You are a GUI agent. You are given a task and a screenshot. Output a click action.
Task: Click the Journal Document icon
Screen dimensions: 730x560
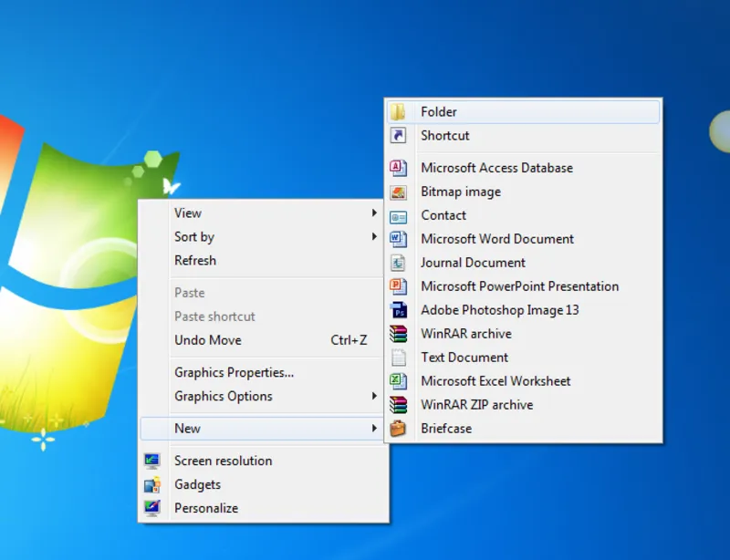[x=398, y=263]
